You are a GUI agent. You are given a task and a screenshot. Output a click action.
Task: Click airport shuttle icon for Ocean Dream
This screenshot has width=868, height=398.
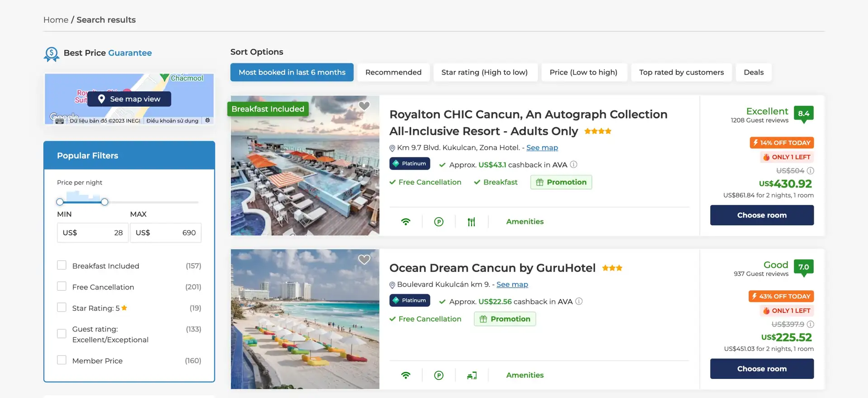[472, 375]
